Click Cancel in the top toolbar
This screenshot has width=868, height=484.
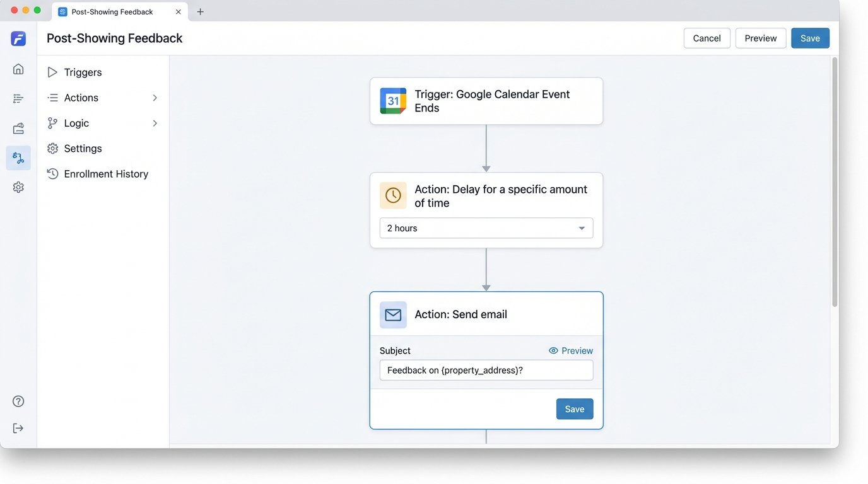(x=707, y=38)
